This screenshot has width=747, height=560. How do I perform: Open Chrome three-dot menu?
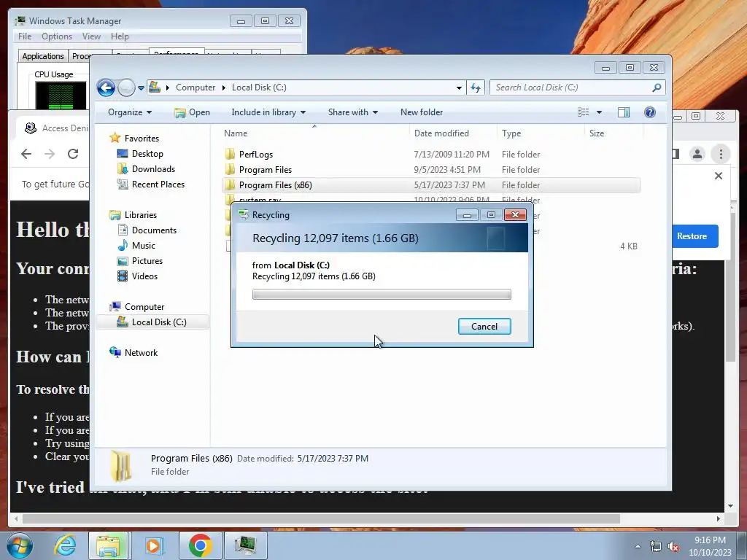(721, 154)
